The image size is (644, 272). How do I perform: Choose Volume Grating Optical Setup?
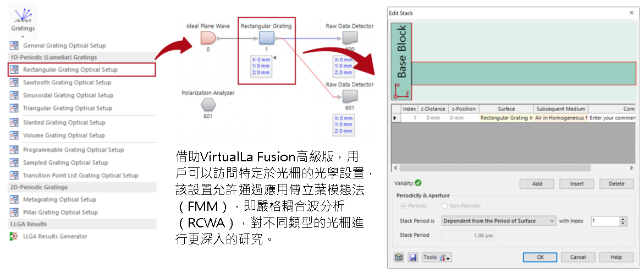coord(64,135)
